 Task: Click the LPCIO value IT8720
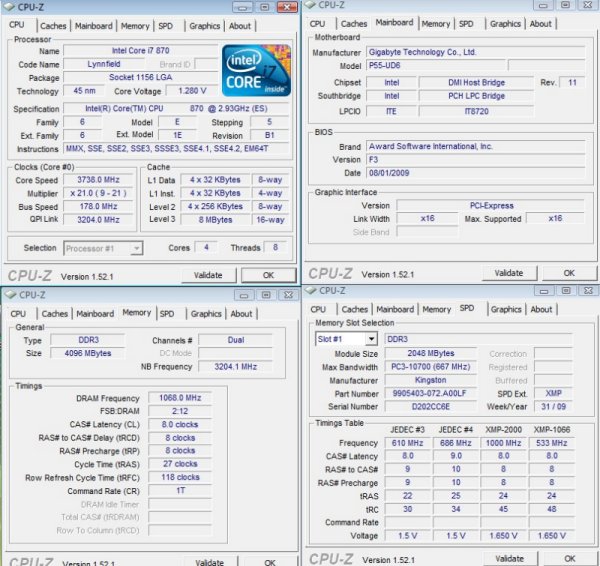476,111
